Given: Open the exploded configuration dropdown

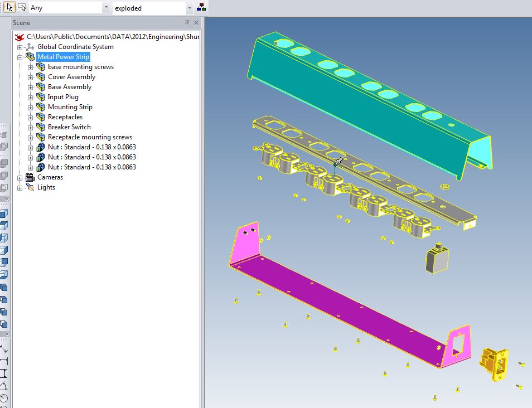Looking at the screenshot, I should [190, 8].
